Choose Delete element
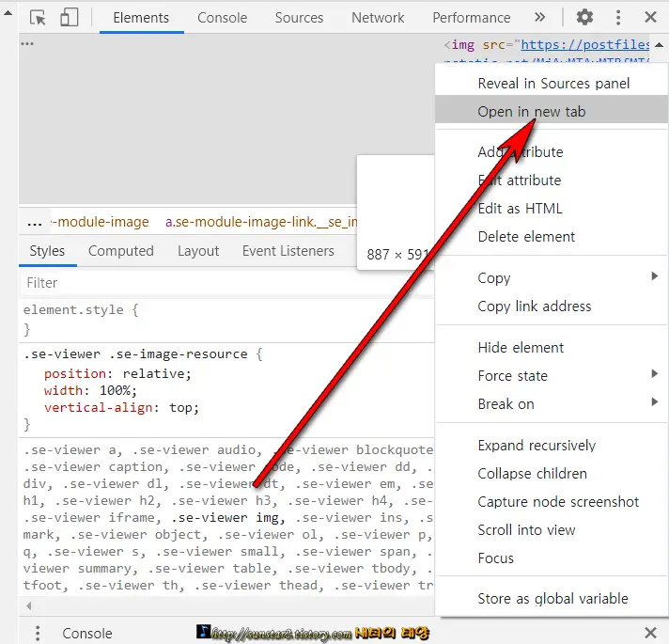Viewport: 669px width, 644px height. point(552,236)
